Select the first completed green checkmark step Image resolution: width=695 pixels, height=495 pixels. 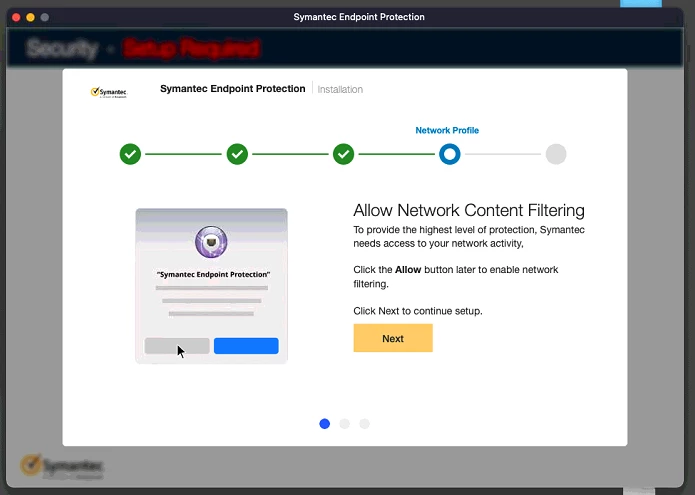click(x=130, y=154)
